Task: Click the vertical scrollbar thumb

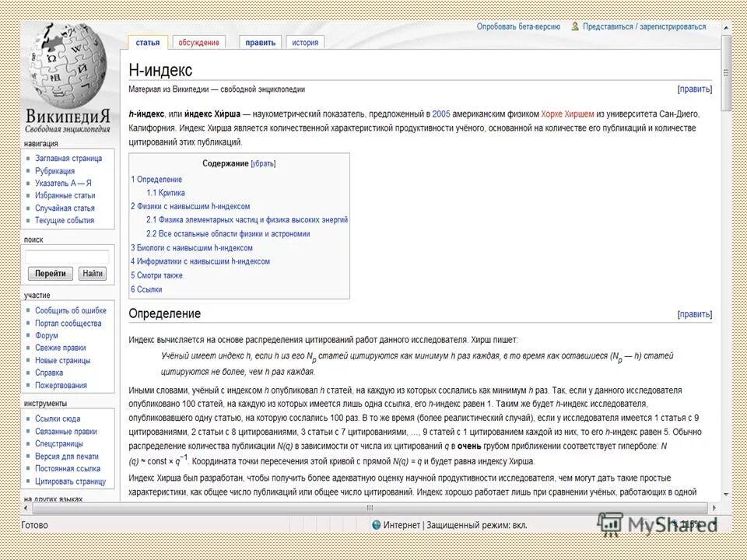Action: 725,73
